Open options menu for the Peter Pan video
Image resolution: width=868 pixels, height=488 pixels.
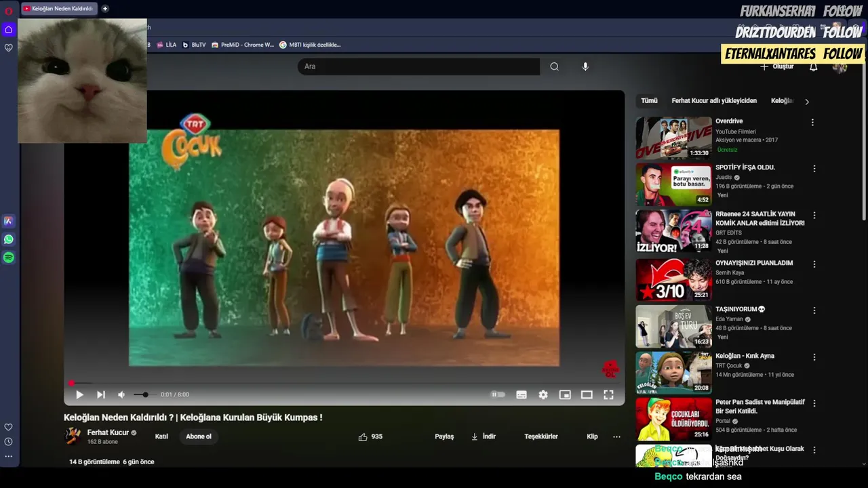click(x=814, y=403)
